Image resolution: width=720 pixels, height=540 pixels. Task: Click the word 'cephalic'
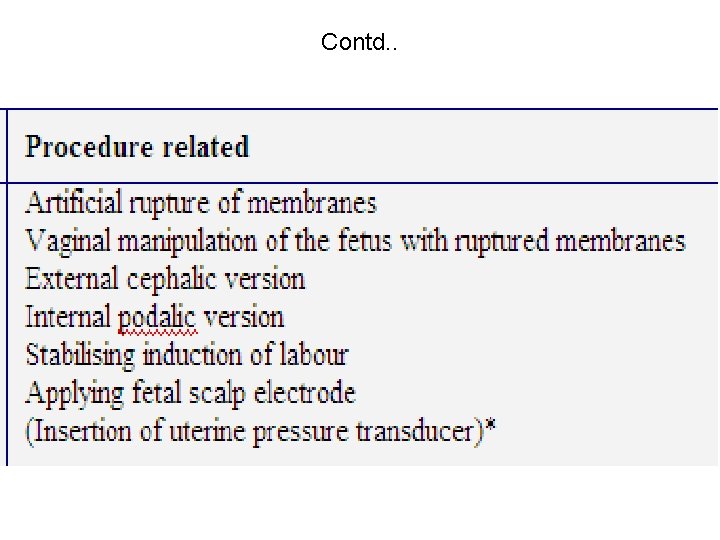pos(171,280)
